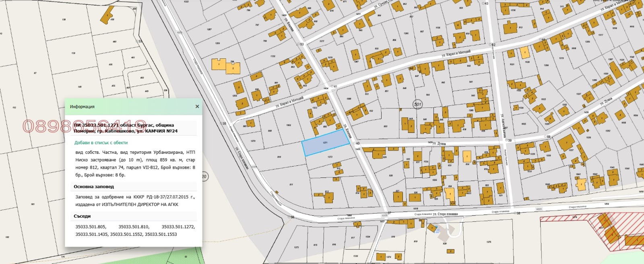Click the circled 20 marker left of road
The image size is (644, 264).
204,176
